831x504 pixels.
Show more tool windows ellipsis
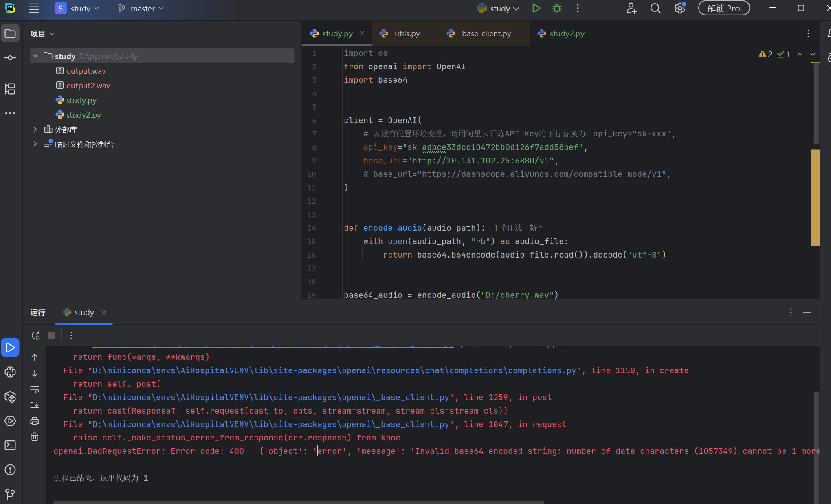(10, 113)
